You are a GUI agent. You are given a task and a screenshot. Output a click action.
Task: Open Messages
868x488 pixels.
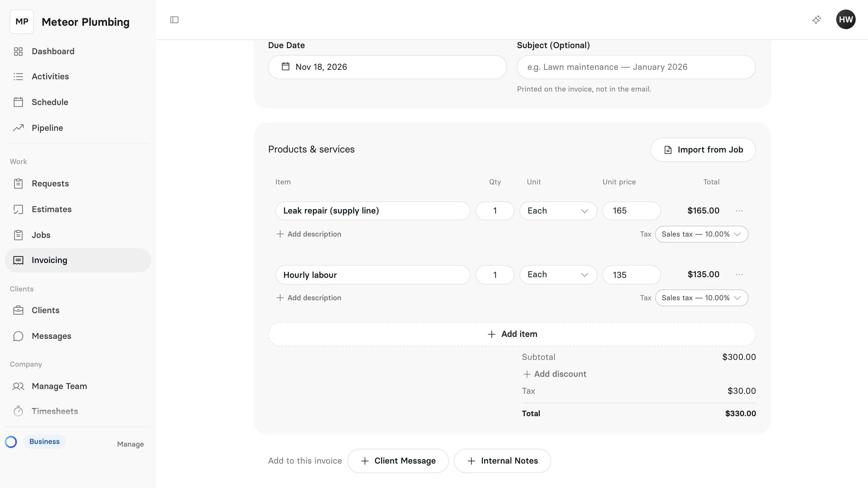point(78,336)
